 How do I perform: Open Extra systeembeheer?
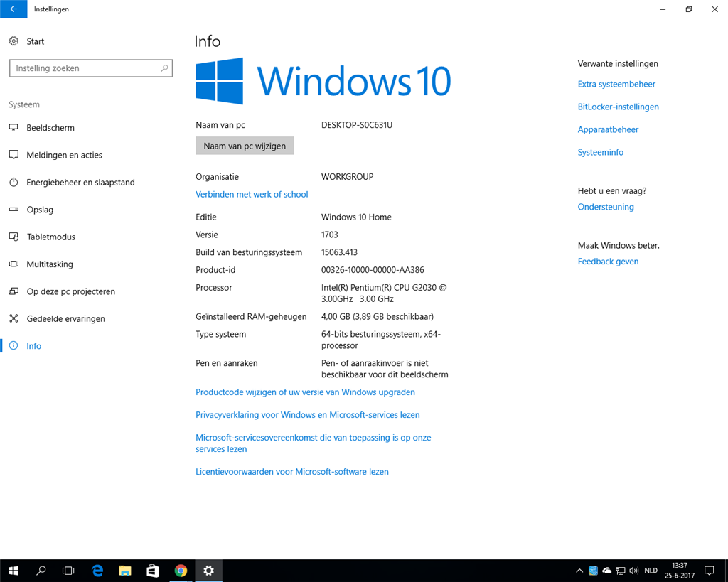tap(616, 84)
